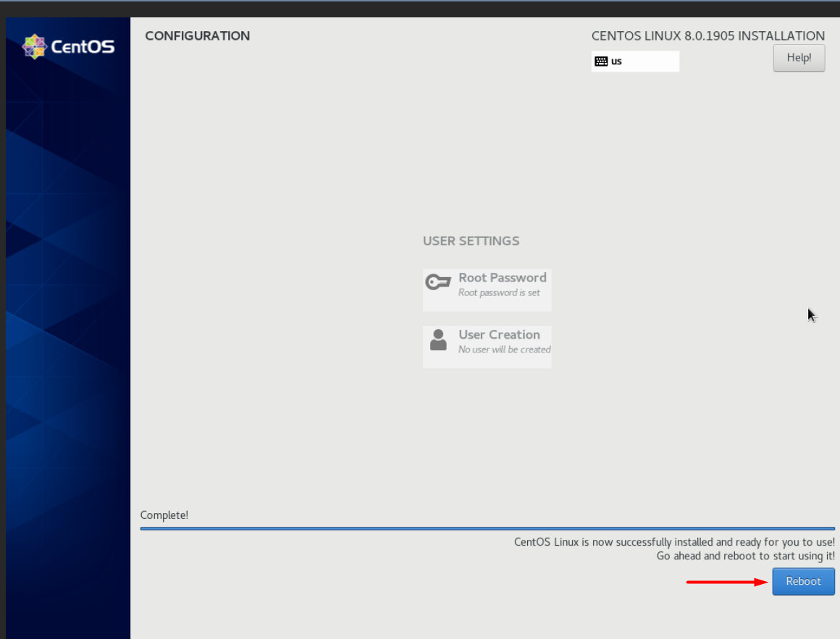The image size is (840, 639).
Task: Click the "Complete!" status text
Action: coord(164,515)
